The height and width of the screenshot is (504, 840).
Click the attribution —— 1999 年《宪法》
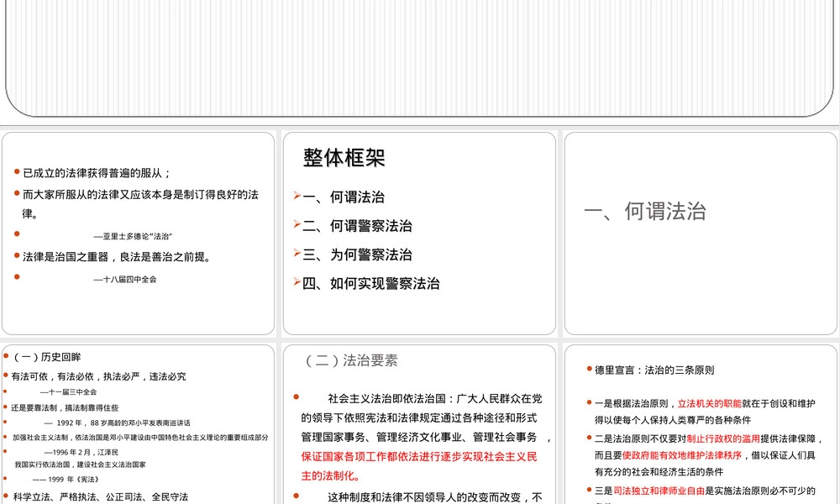point(66,480)
